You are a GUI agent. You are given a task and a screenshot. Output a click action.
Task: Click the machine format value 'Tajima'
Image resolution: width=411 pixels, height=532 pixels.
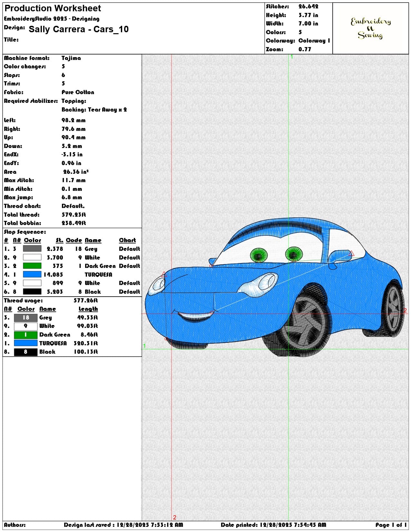point(71,58)
